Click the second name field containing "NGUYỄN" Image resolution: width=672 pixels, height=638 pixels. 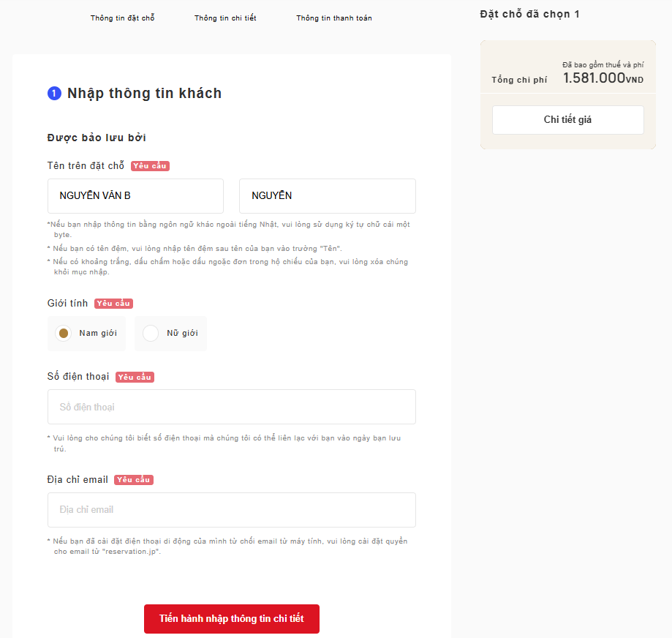tap(327, 196)
